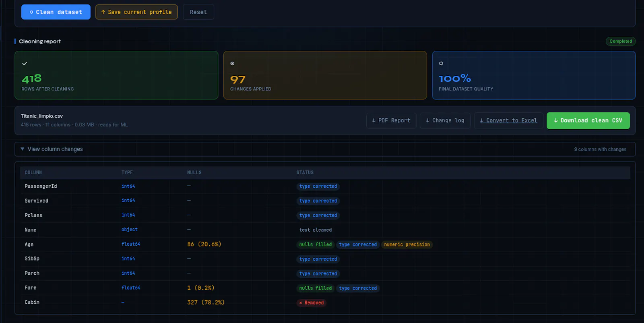Click the TYPE table header
This screenshot has height=323, width=644.
(127, 172)
